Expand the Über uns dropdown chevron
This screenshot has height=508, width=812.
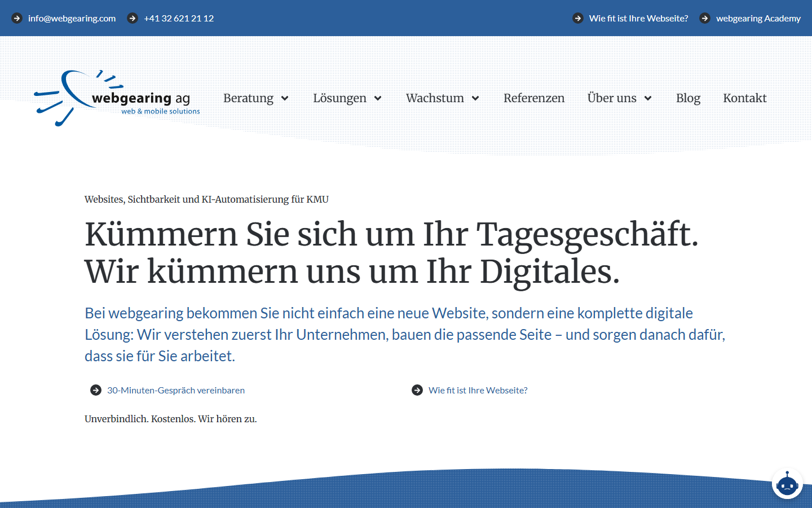click(x=648, y=98)
